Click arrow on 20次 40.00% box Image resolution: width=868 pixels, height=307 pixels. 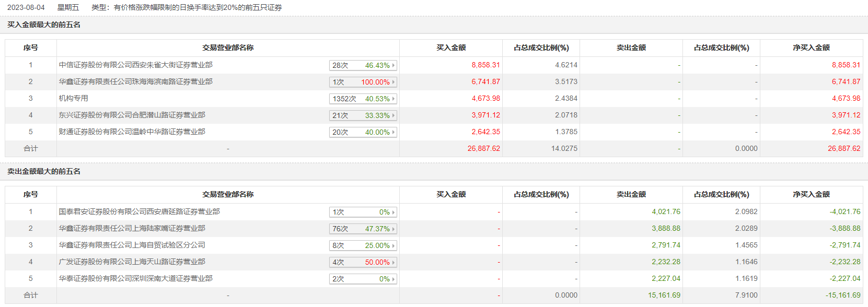pos(394,132)
